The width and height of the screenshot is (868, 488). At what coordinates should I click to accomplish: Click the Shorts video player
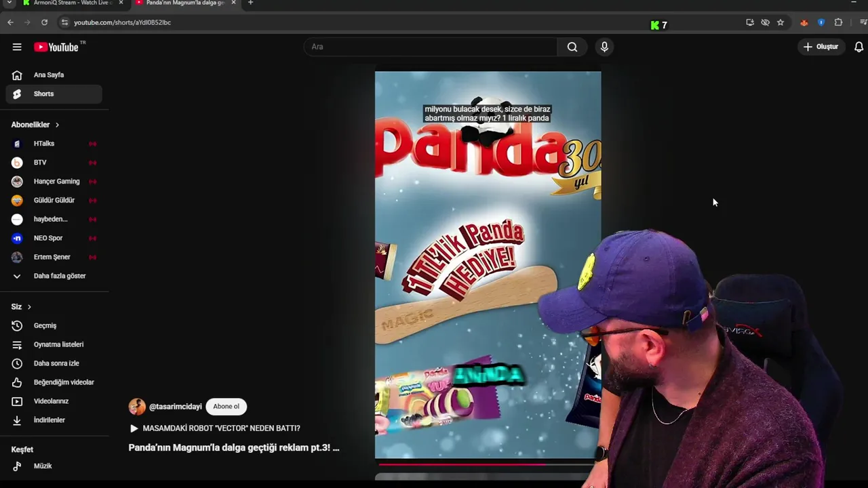coord(488,264)
